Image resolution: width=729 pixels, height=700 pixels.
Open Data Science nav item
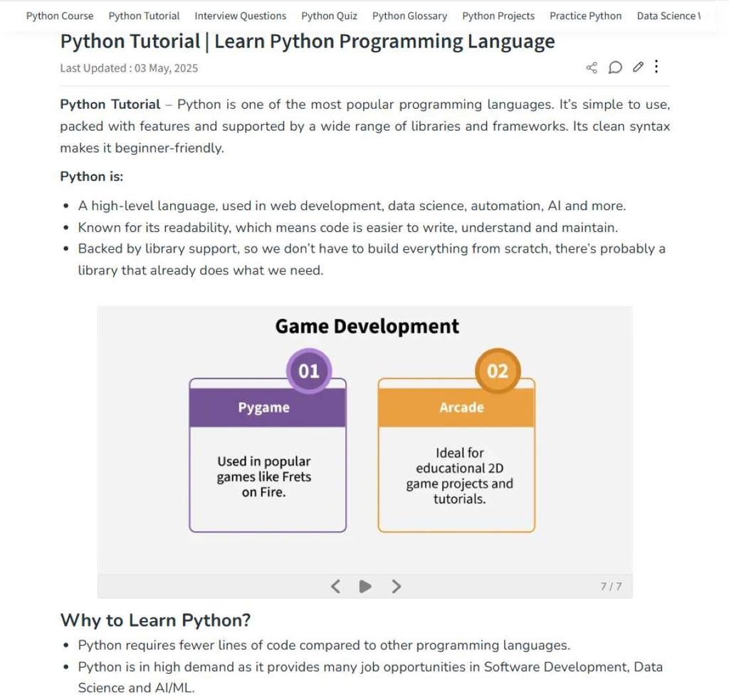tap(668, 16)
